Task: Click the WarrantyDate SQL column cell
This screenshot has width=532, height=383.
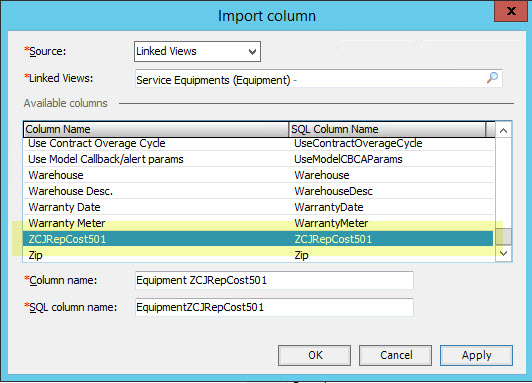Action: point(329,207)
